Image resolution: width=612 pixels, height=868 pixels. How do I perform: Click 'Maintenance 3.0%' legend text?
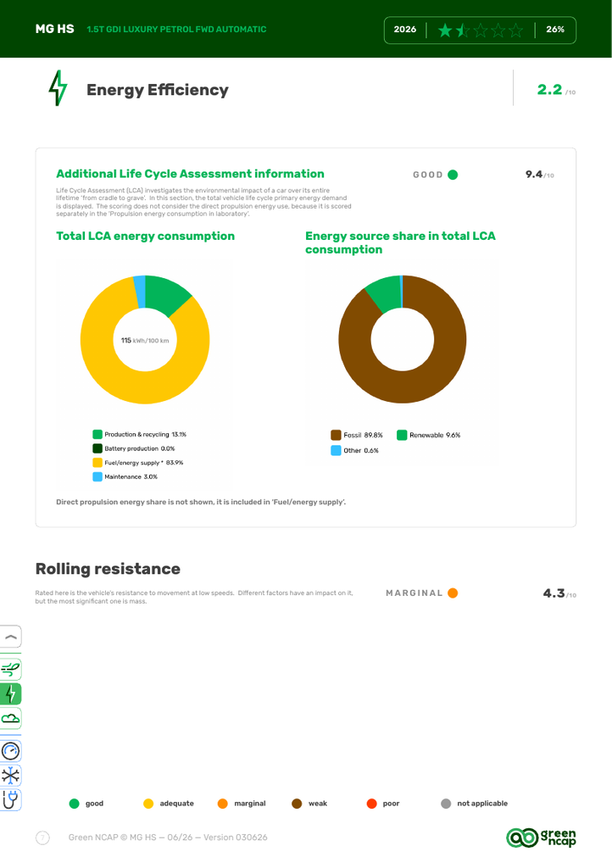click(x=131, y=476)
